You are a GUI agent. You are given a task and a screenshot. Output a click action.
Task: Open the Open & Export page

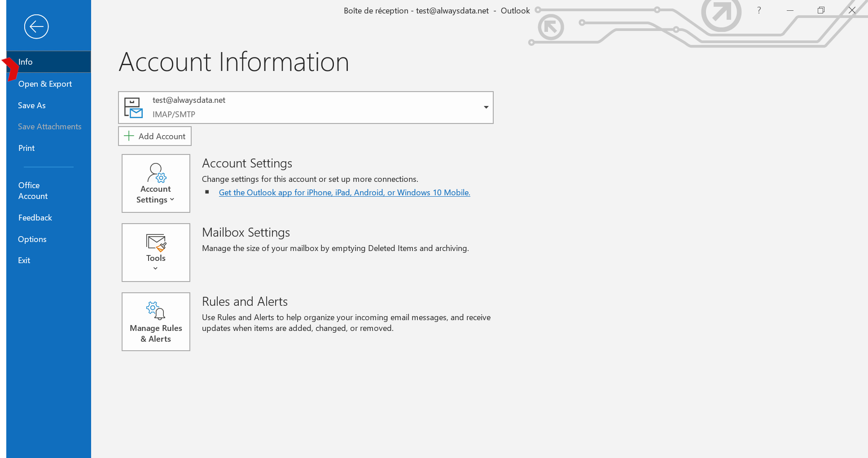click(x=48, y=84)
